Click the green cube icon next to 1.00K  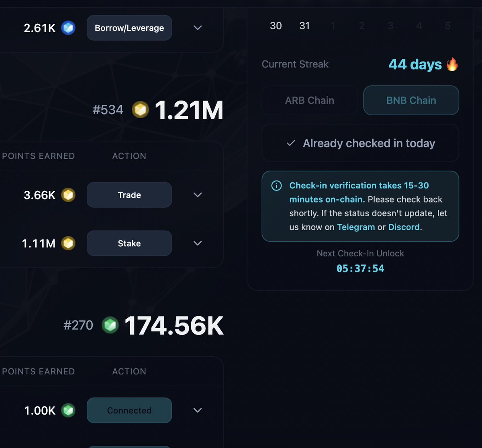coord(68,410)
